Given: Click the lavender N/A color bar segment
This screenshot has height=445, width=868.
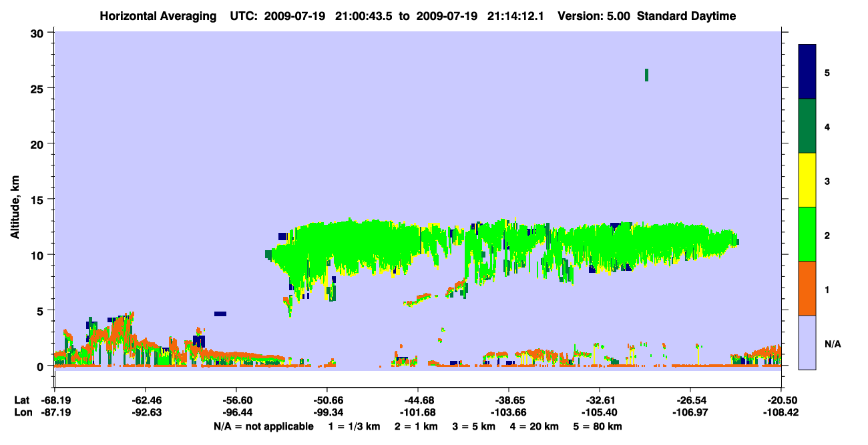Looking at the screenshot, I should [x=807, y=342].
